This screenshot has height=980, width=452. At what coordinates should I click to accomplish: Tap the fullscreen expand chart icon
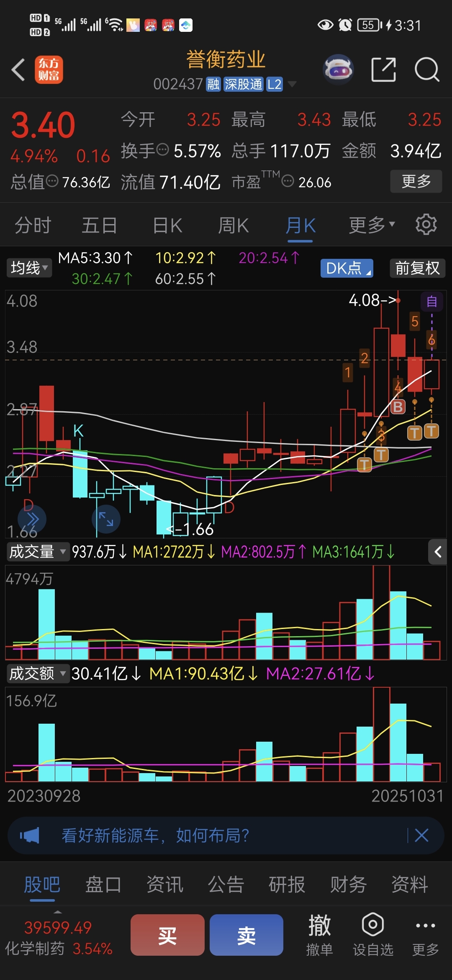coord(106,519)
